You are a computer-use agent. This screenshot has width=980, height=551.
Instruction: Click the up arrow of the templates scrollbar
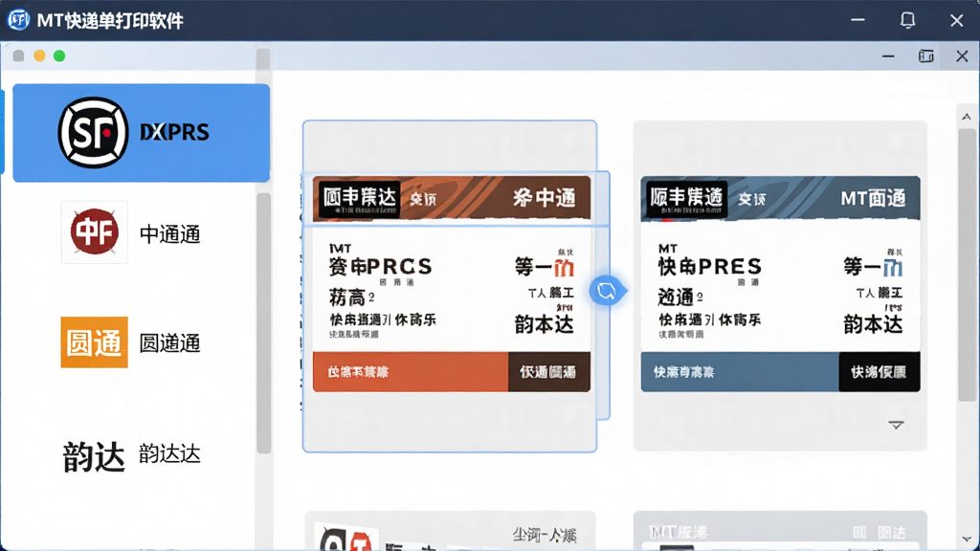[967, 117]
